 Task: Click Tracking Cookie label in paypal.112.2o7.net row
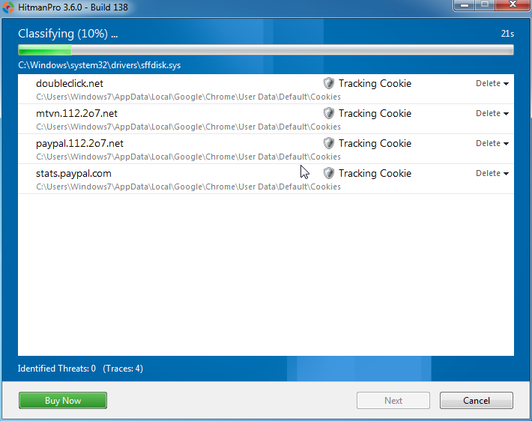coord(375,143)
